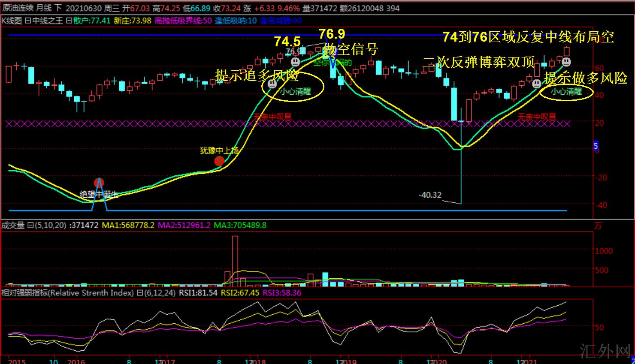The height and width of the screenshot is (364, 635).
Task: Click the gray face icon under the 74.5 label
Action: coord(295,62)
